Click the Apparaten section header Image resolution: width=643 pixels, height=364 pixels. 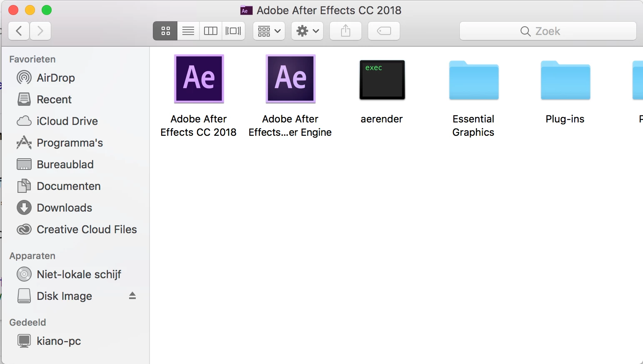(32, 256)
